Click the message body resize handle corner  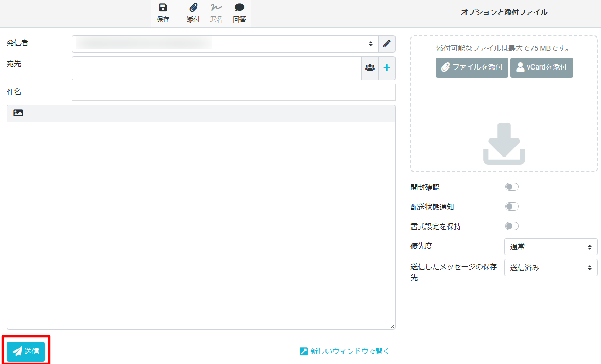(x=392, y=326)
